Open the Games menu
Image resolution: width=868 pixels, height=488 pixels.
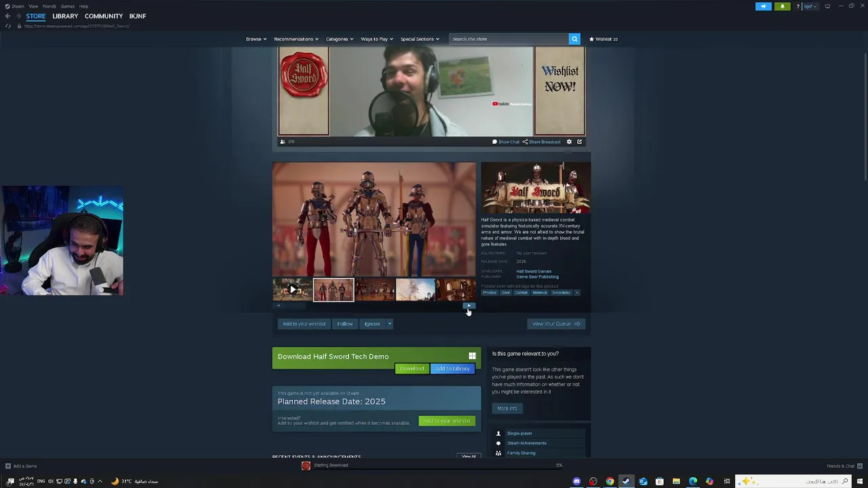68,6
